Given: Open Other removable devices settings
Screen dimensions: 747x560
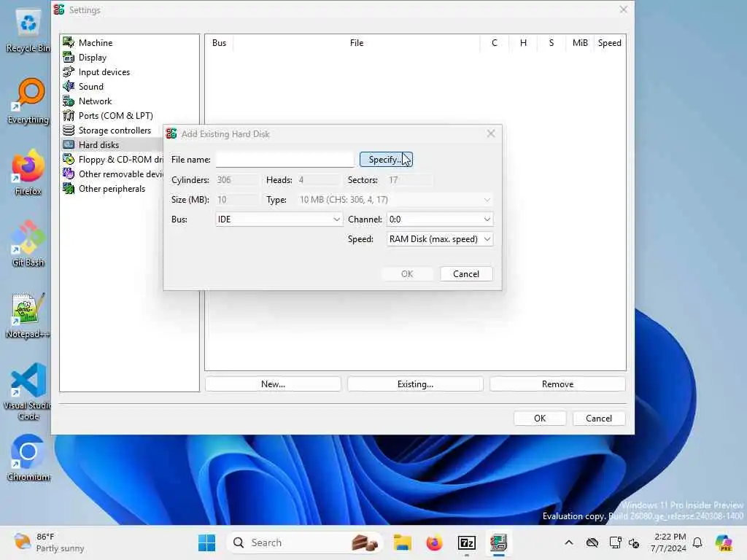Looking at the screenshot, I should 121,174.
